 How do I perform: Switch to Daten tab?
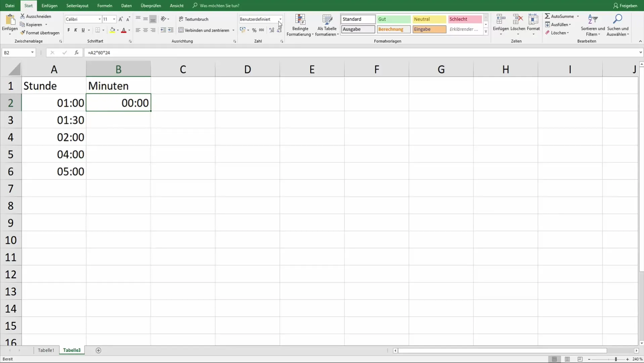point(126,6)
